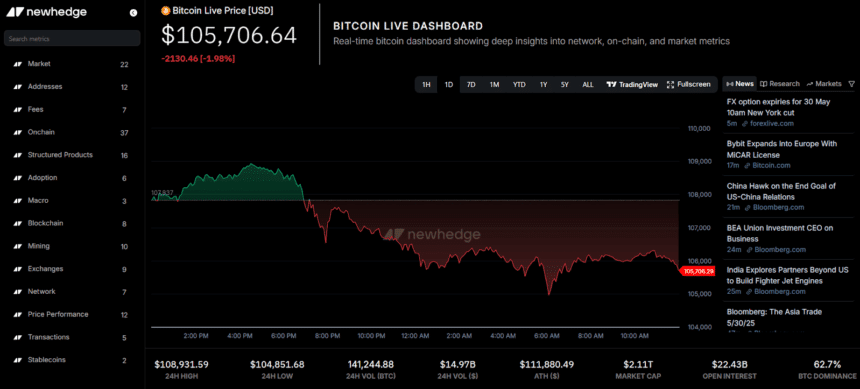Select the 1M chart range
Viewport: 860px width, 389px height.
coord(494,84)
